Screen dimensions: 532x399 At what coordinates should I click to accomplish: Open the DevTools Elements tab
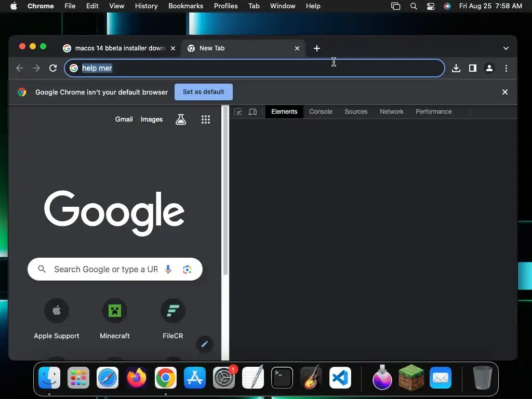284,112
